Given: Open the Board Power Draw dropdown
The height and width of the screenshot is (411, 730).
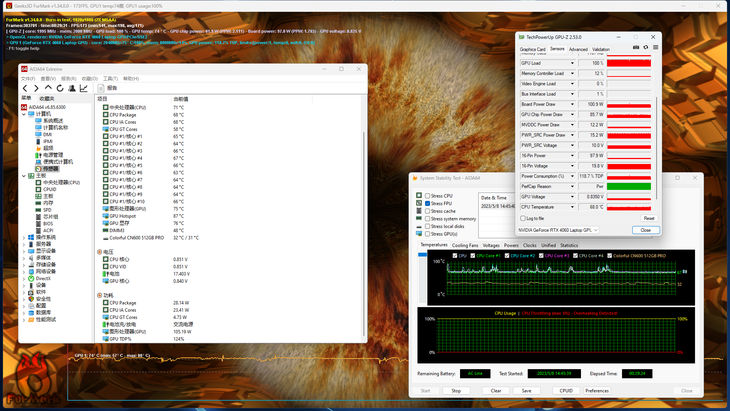Looking at the screenshot, I should pos(572,104).
